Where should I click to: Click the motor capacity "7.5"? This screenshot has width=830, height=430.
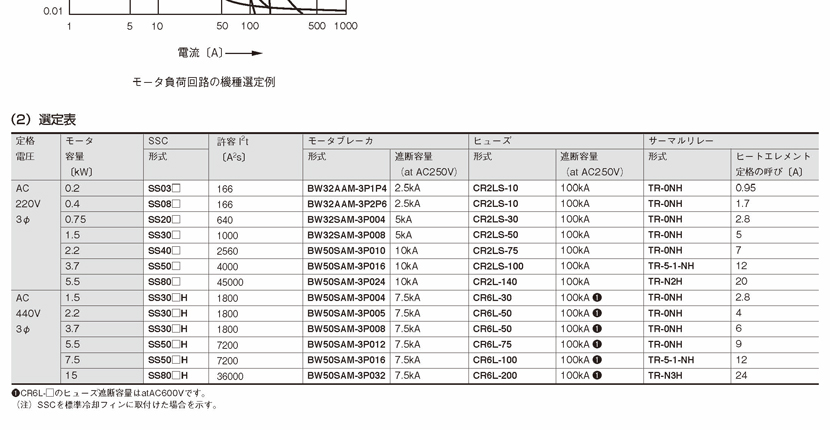(x=73, y=360)
